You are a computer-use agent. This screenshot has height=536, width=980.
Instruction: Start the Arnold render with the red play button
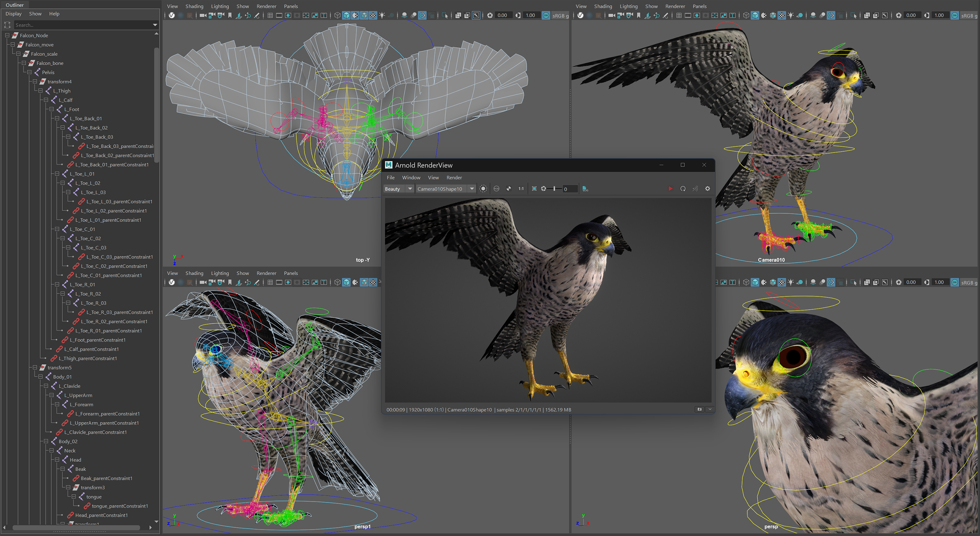[x=670, y=189]
